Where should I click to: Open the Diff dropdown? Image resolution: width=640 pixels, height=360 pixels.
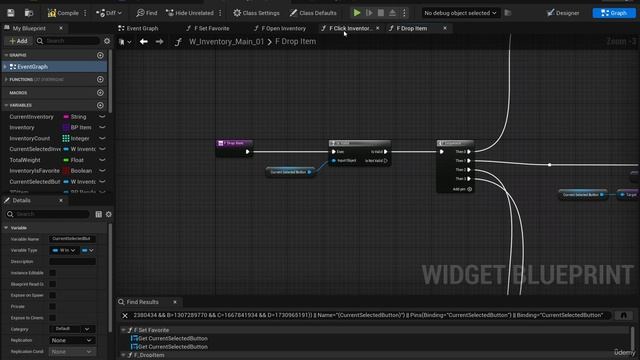pos(109,13)
